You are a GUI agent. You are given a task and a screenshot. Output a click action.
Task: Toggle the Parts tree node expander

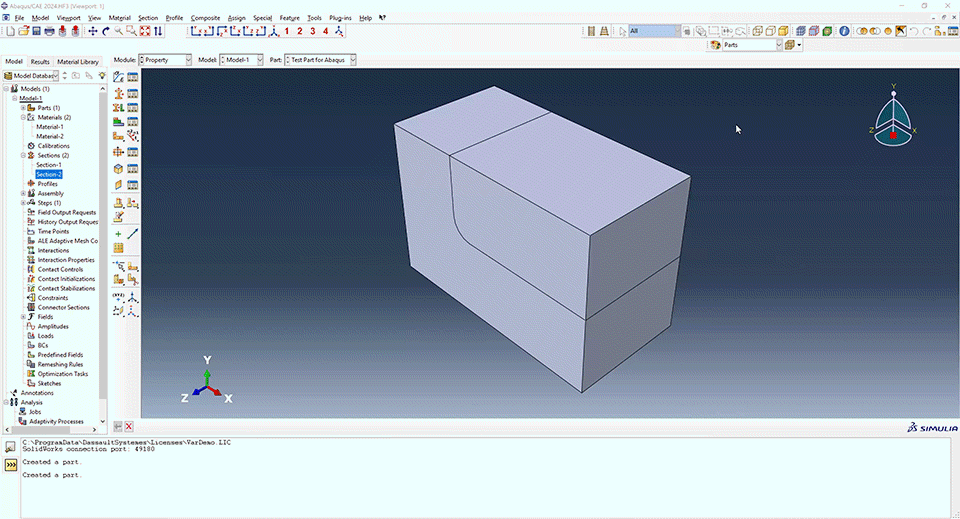click(x=23, y=108)
